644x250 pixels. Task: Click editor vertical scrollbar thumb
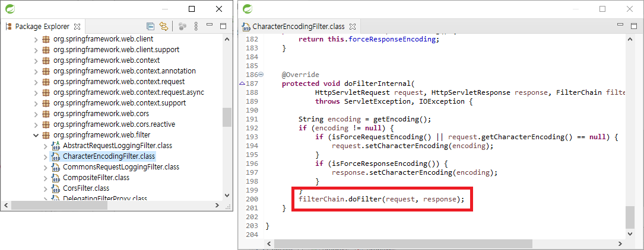pos(630,217)
